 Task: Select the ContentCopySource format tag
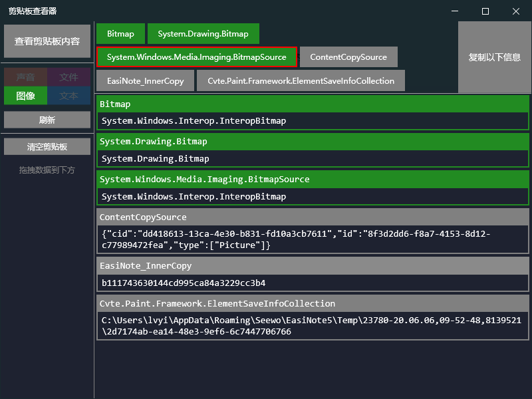click(348, 57)
